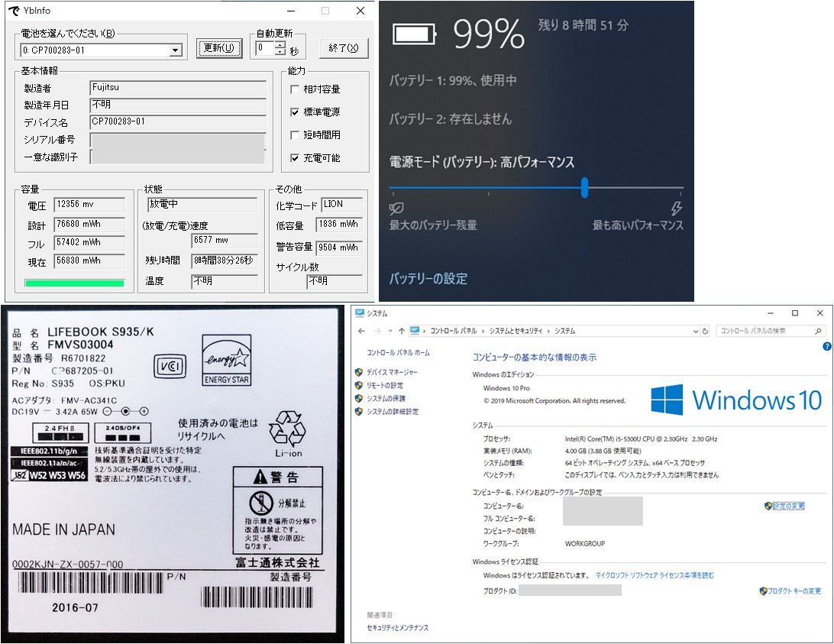The width and height of the screenshot is (834, 644).
Task: Click the 終了(X) exit button
Action: click(x=344, y=48)
